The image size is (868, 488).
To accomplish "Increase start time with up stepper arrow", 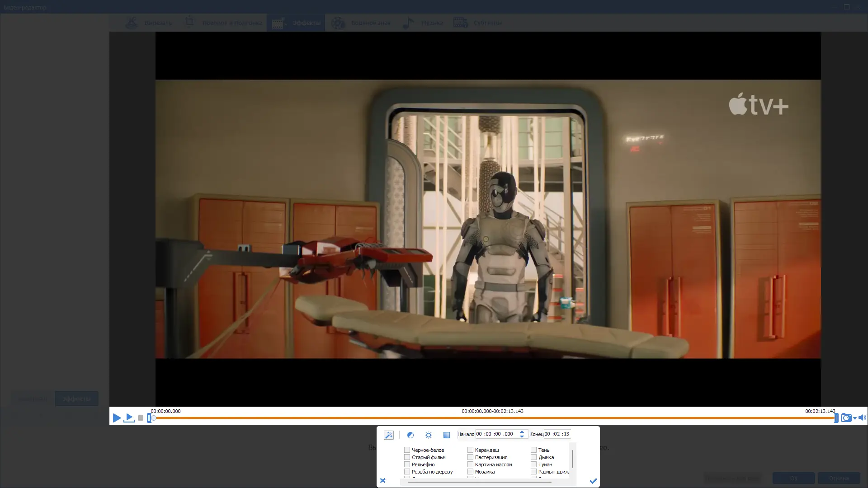I will (x=522, y=432).
